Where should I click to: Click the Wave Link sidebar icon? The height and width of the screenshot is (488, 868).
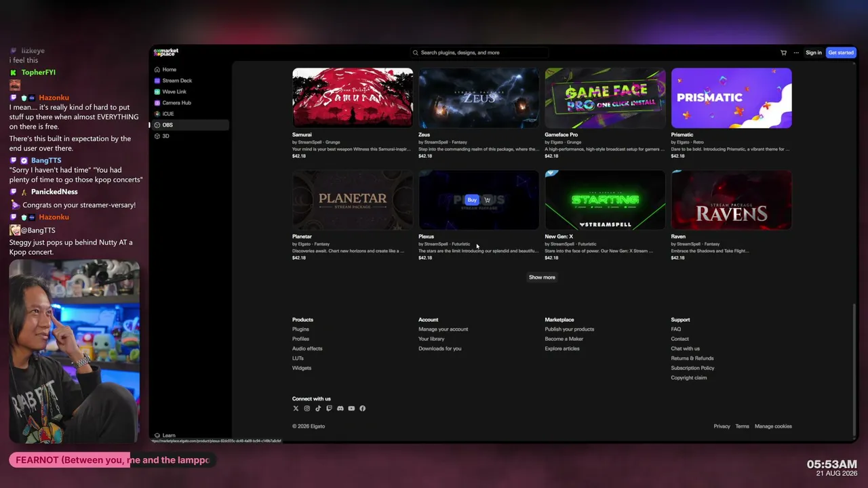157,91
